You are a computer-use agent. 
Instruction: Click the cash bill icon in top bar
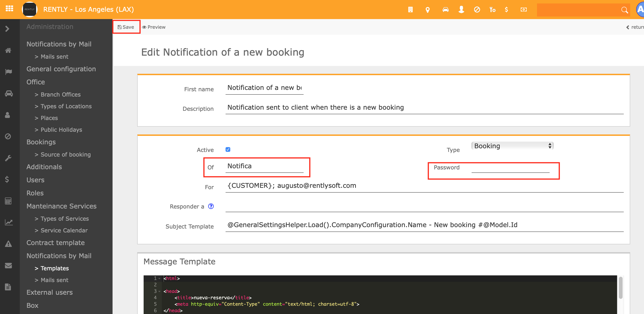[x=523, y=9]
